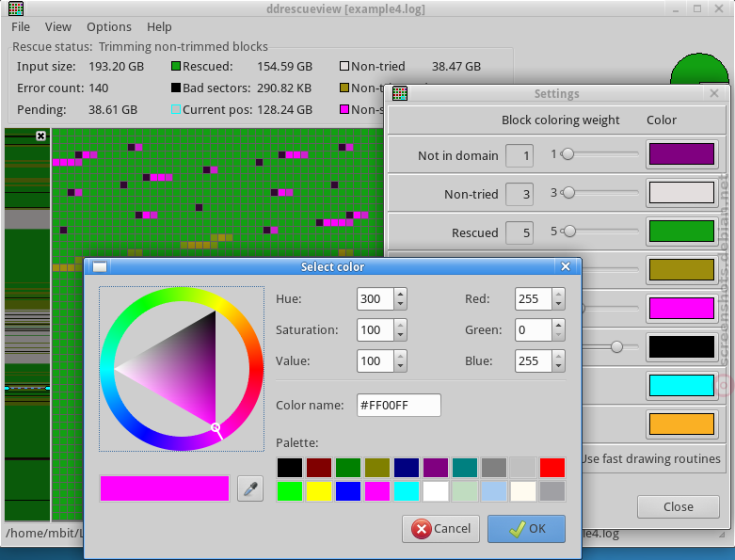Open the magenta color button in Settings
735x560 pixels.
coord(681,309)
